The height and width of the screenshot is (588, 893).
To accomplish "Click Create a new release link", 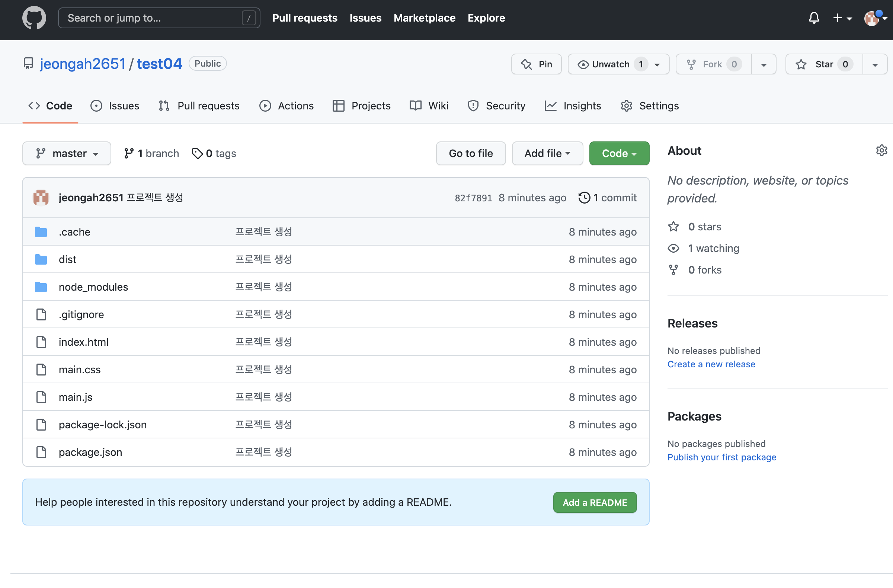I will (x=711, y=364).
